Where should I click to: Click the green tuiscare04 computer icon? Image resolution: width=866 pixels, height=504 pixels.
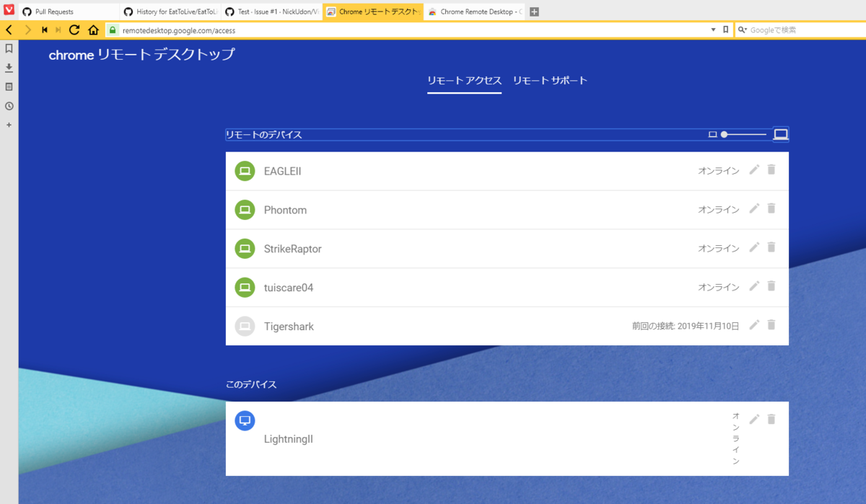245,288
